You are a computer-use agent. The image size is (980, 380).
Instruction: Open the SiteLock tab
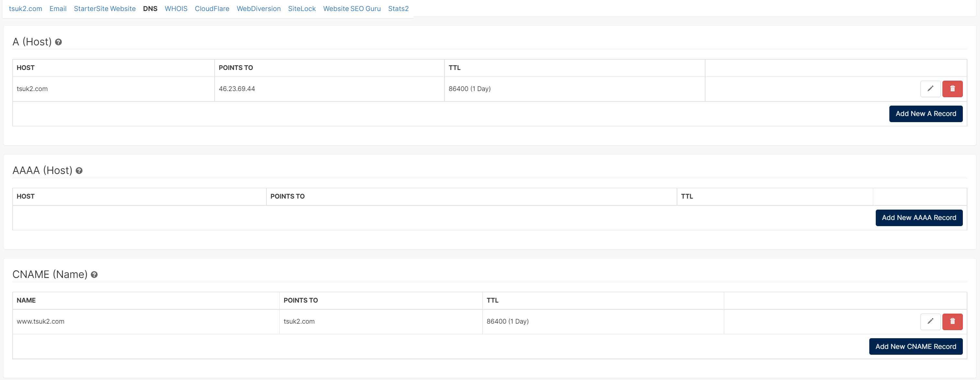(302, 8)
